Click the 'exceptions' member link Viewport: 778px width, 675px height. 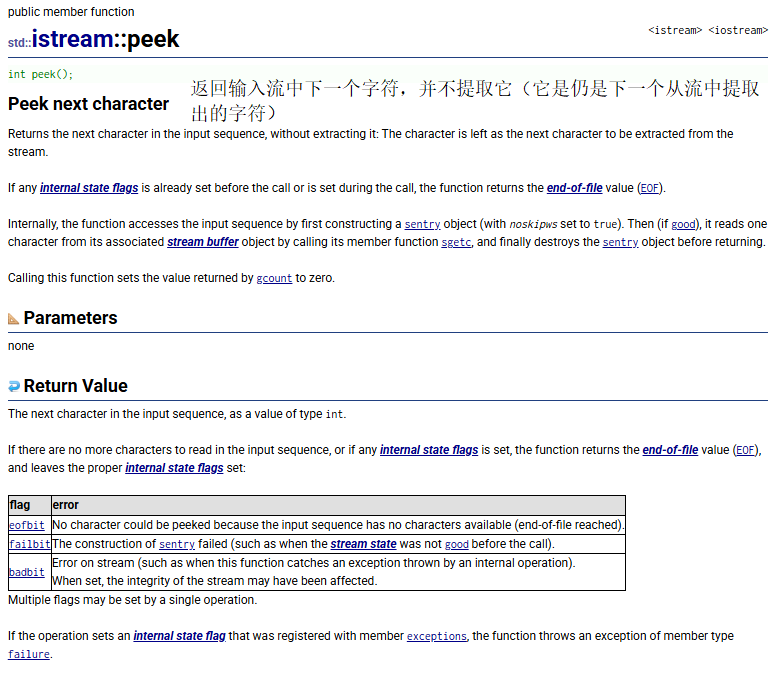pos(437,636)
